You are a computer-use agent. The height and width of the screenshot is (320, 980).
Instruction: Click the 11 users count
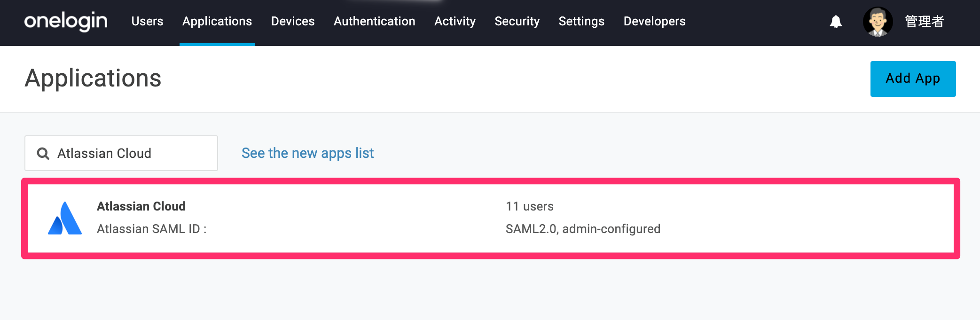(529, 206)
